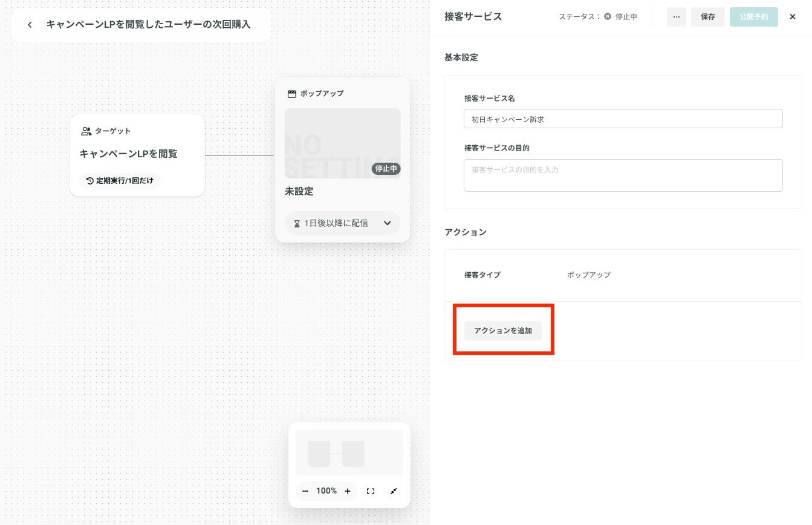Click the アクションを追加 button
This screenshot has width=812, height=525.
coord(503,331)
